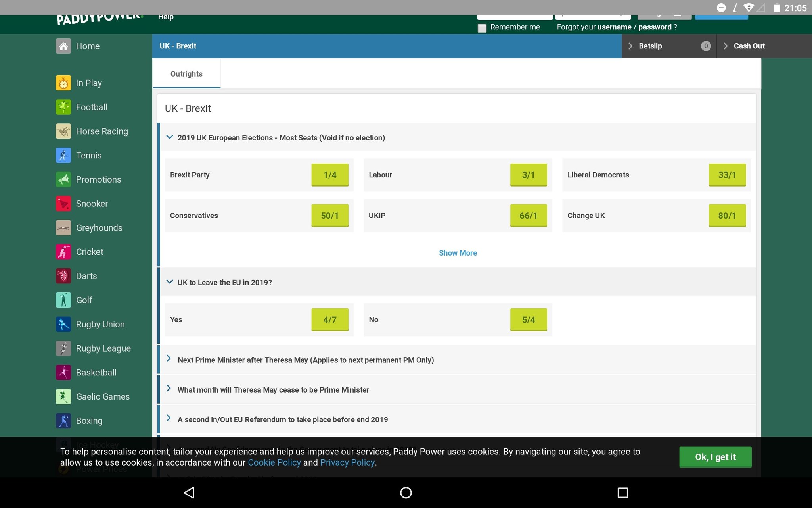This screenshot has width=812, height=508.
Task: Bet on UKIP at 66/1
Action: (529, 216)
